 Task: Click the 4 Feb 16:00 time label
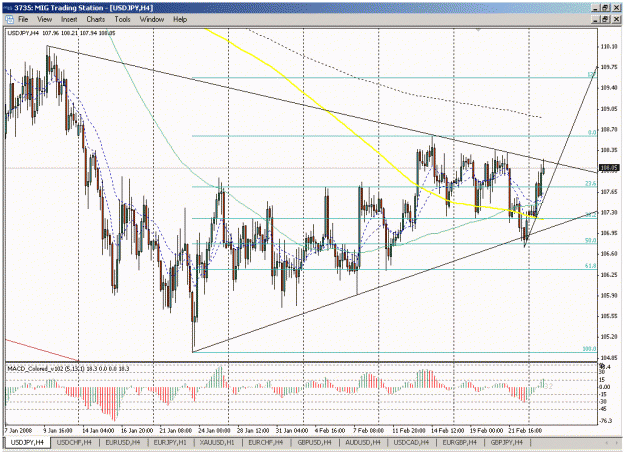point(330,431)
